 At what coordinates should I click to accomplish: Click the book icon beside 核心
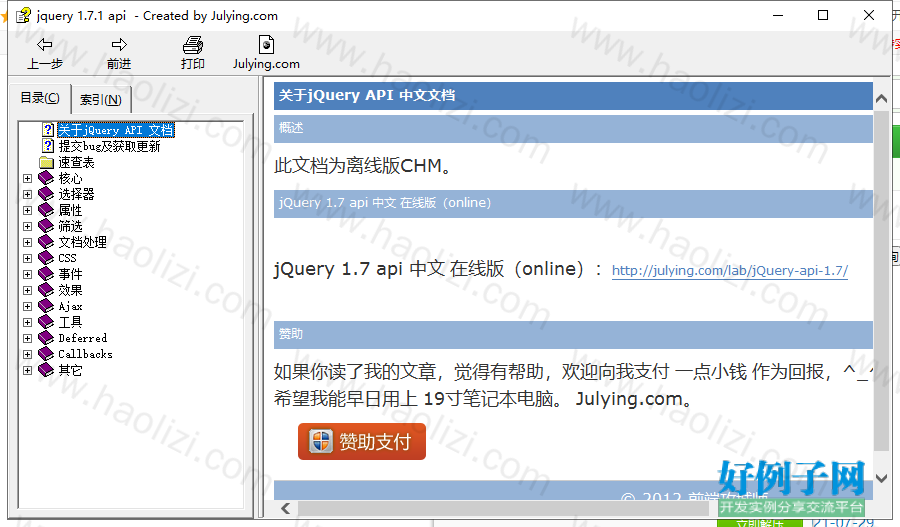46,179
